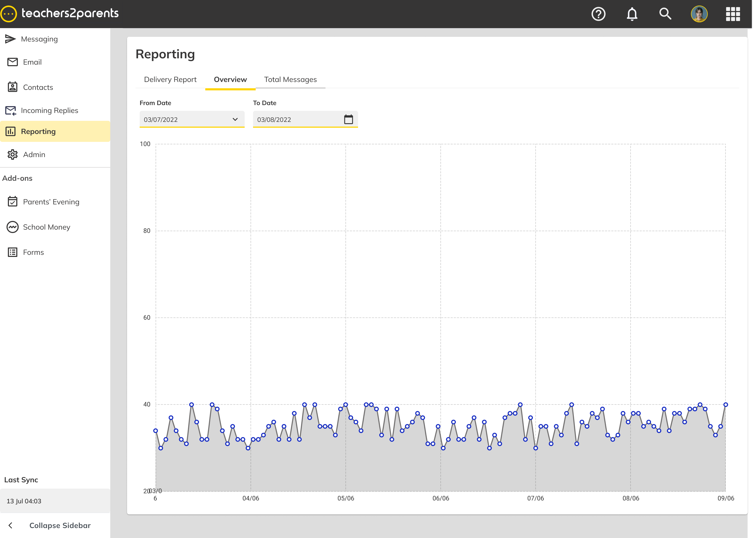Open the To Date calendar picker icon
756x538 pixels.
click(x=348, y=119)
